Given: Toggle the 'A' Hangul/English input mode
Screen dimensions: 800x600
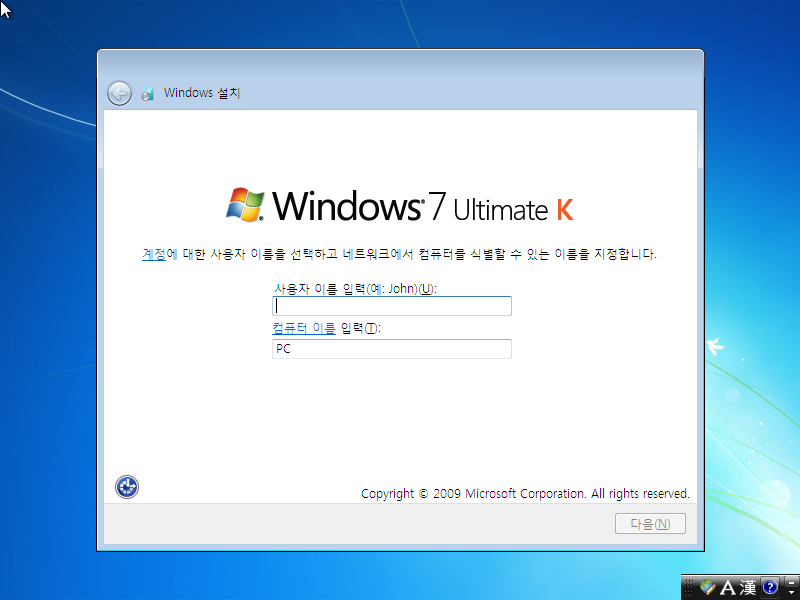Looking at the screenshot, I should coord(728,587).
